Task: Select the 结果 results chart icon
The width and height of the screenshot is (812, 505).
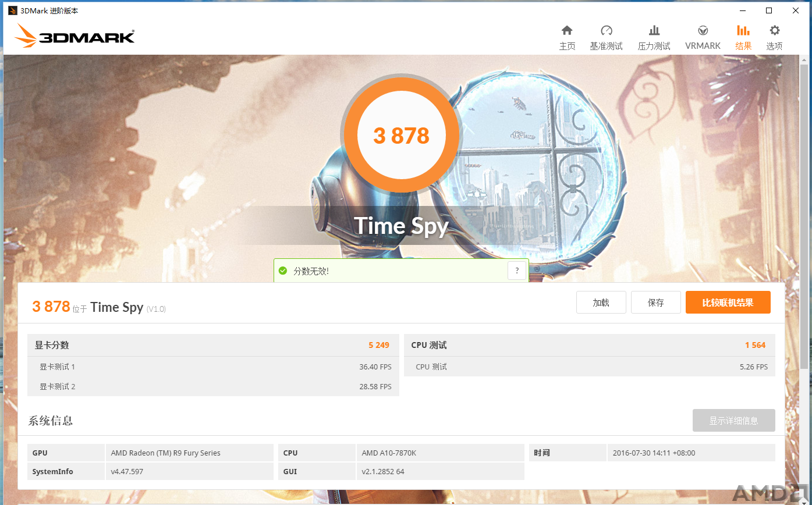Action: [x=743, y=31]
